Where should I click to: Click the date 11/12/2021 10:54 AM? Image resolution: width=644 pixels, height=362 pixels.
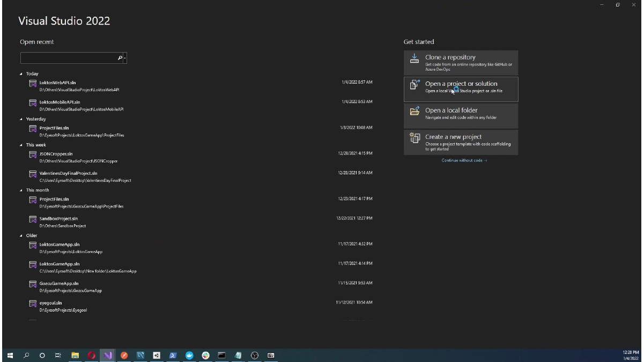[x=354, y=302]
